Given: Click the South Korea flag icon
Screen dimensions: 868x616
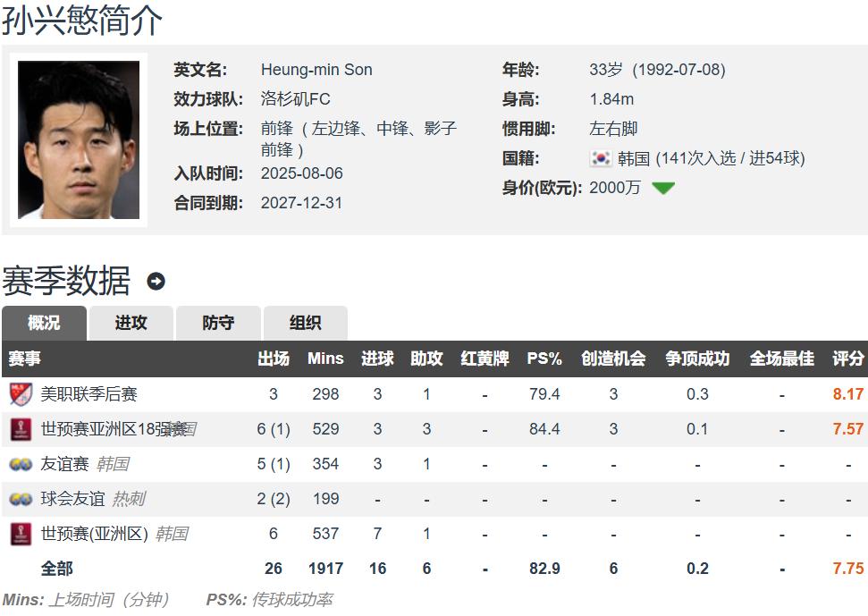Looking at the screenshot, I should click(x=601, y=158).
